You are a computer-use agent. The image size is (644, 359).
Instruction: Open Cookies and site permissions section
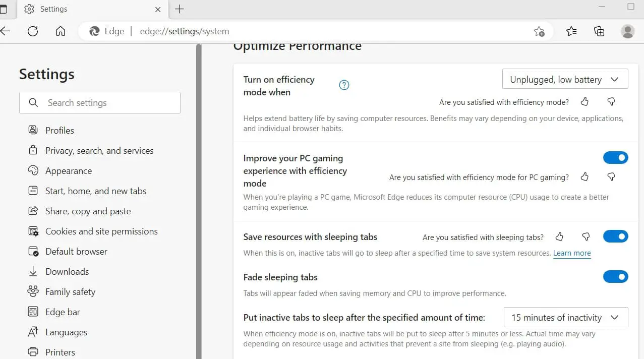[101, 231]
